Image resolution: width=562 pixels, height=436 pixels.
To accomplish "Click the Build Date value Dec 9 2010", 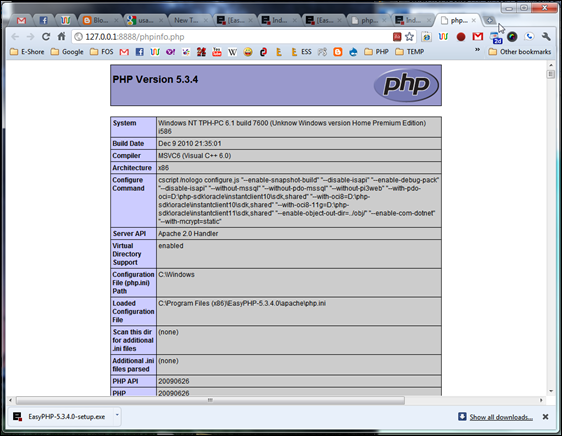I will click(190, 143).
